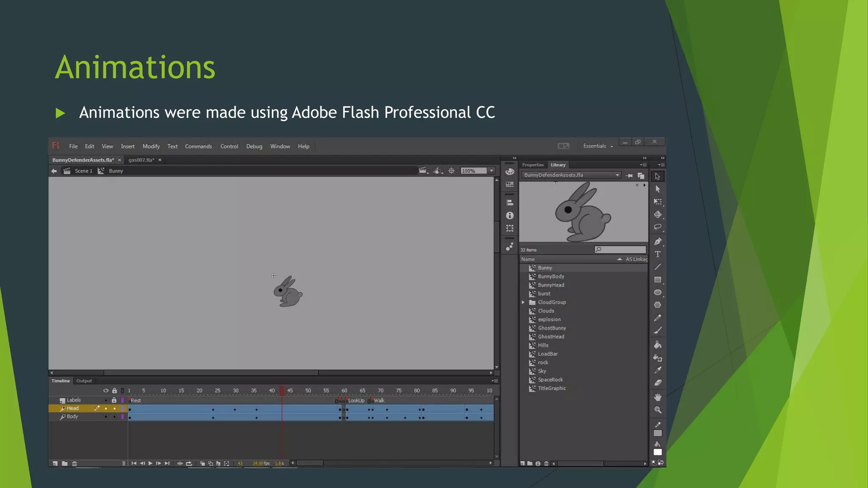The width and height of the screenshot is (868, 488).
Task: Choose the Line tool
Action: pos(657,267)
